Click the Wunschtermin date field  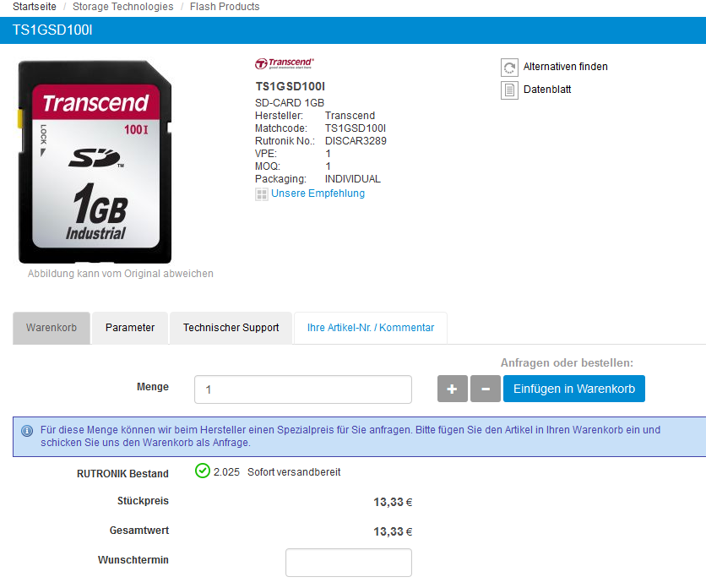pos(349,563)
